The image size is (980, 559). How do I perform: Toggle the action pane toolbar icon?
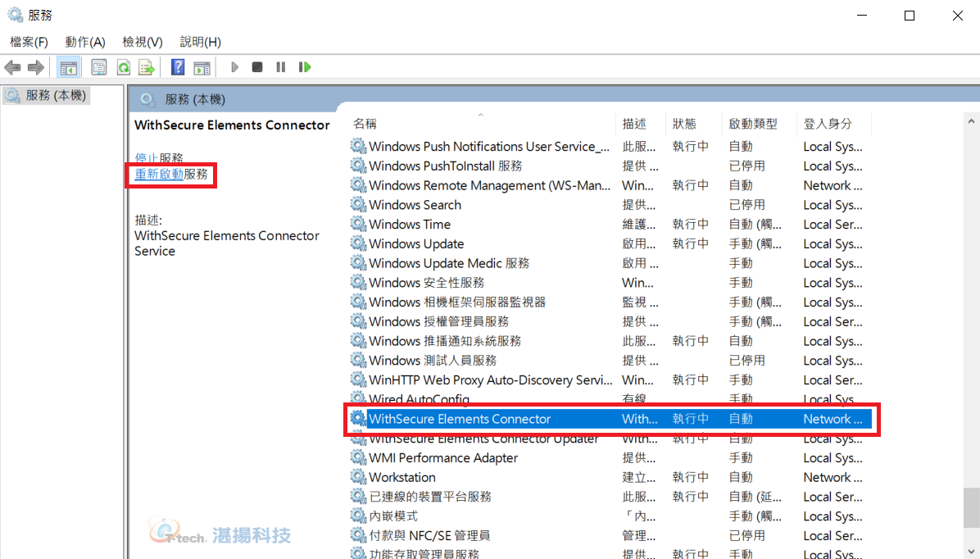(202, 67)
